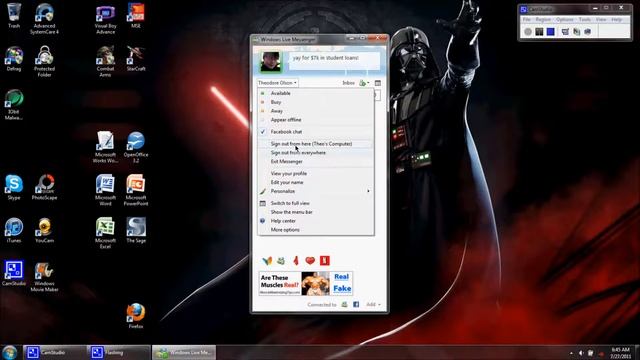Select the Microsoft Excel desktop icon
The height and width of the screenshot is (360, 640).
click(x=105, y=233)
